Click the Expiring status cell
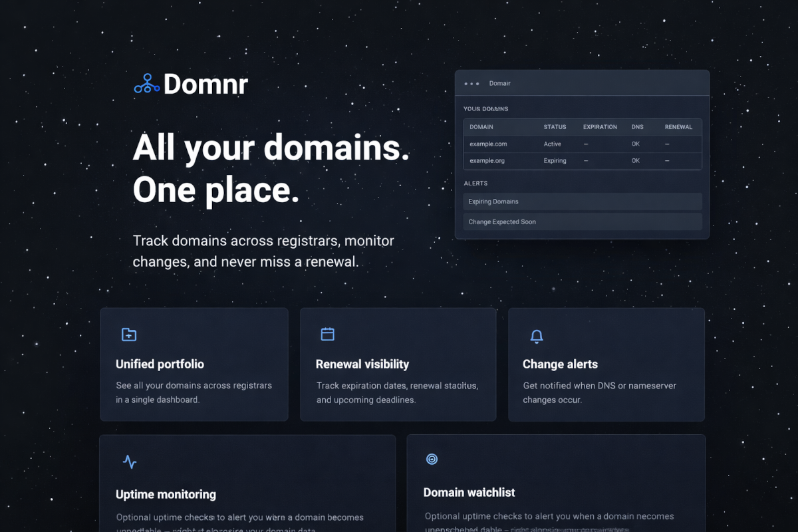This screenshot has height=532, width=798. click(x=555, y=161)
